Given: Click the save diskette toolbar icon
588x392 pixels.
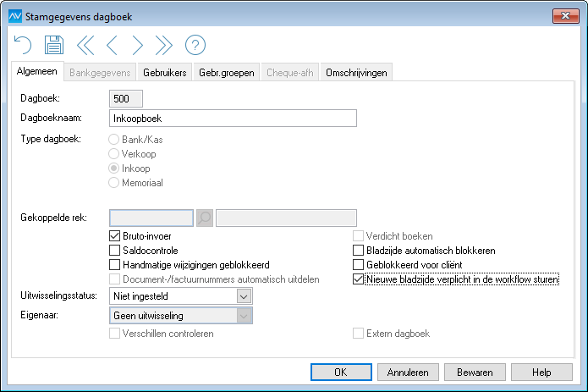Looking at the screenshot, I should 54,45.
